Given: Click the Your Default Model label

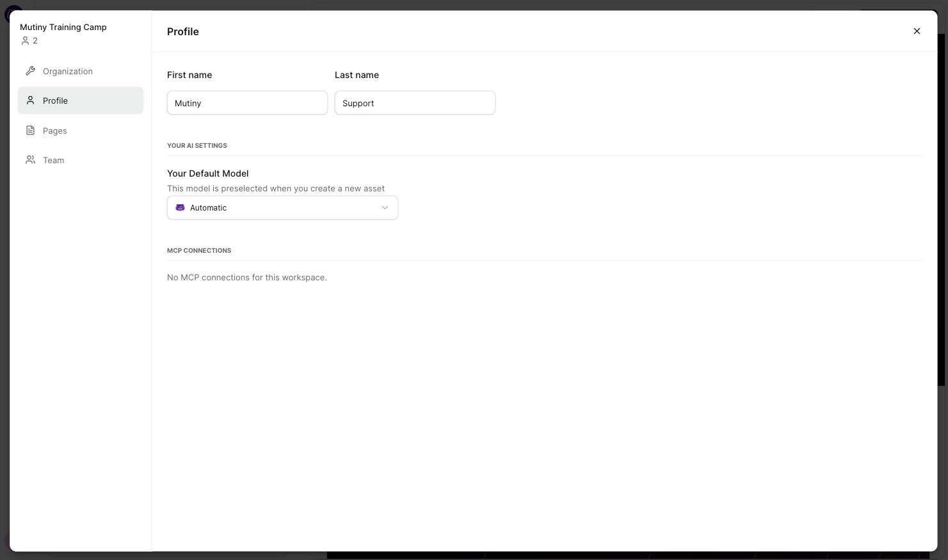Looking at the screenshot, I should click(208, 173).
